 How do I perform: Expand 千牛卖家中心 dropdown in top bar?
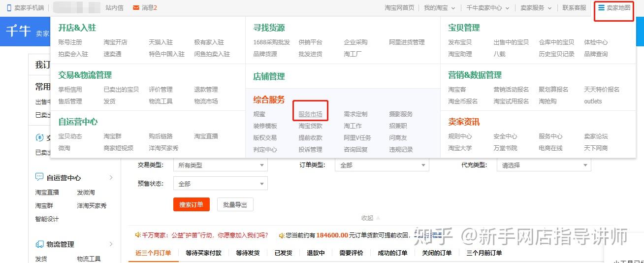[x=507, y=8]
